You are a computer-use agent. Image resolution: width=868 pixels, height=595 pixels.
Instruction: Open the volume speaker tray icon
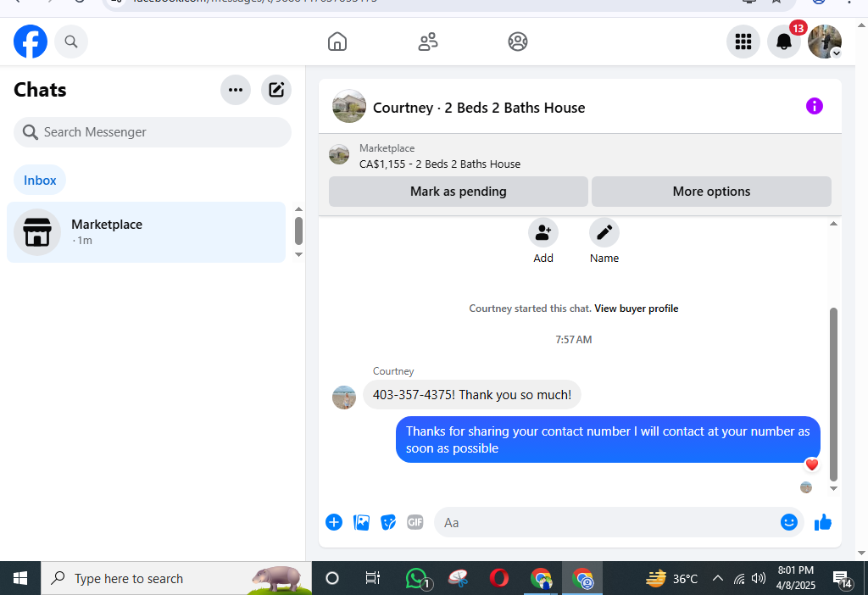(758, 578)
